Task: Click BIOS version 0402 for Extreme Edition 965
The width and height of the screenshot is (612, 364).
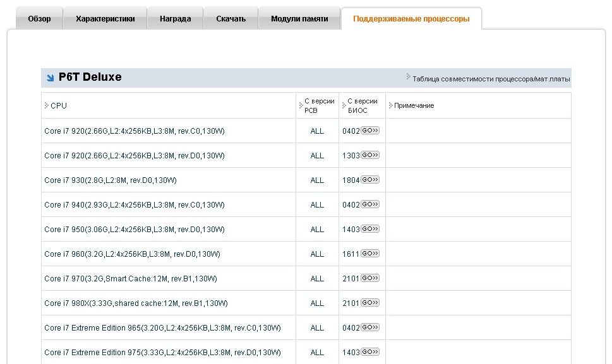Action: pyautogui.click(x=351, y=327)
